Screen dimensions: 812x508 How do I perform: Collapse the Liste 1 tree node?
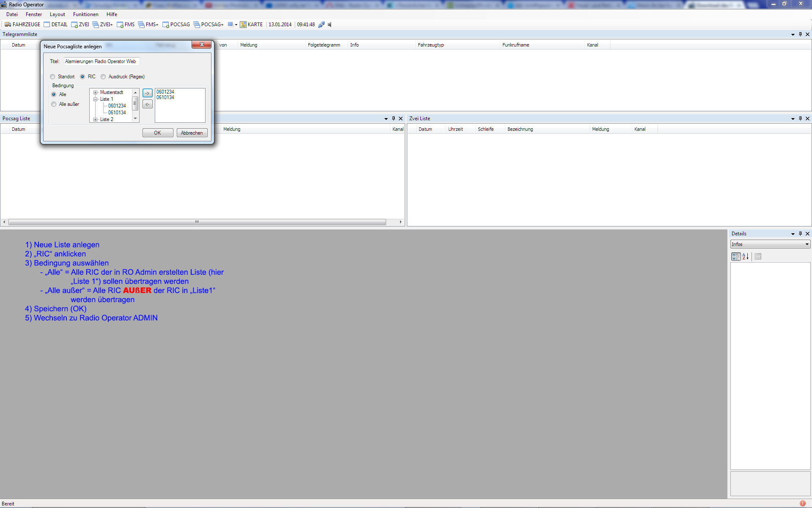(96, 99)
